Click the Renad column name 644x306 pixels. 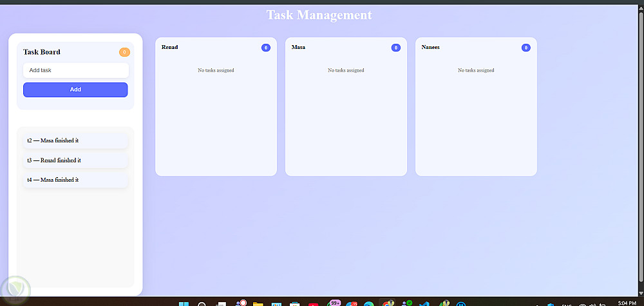(x=169, y=47)
